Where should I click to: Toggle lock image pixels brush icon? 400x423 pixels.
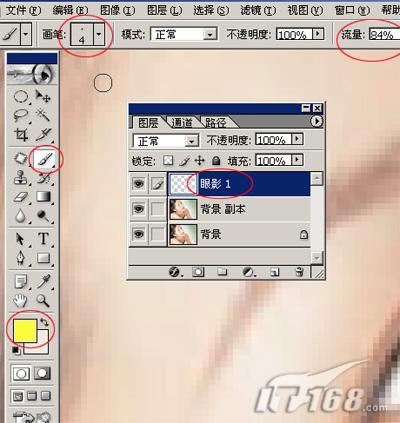coord(184,161)
